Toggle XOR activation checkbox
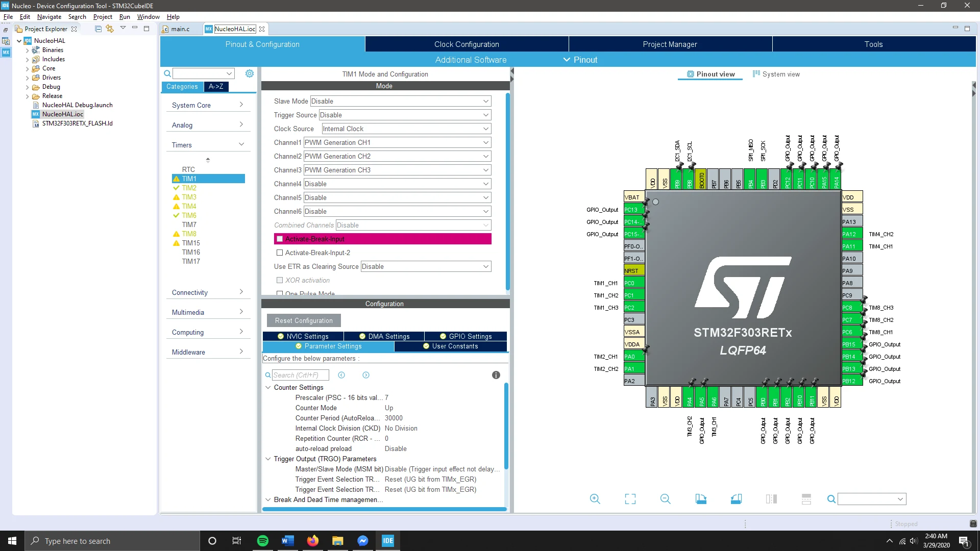 coord(280,280)
